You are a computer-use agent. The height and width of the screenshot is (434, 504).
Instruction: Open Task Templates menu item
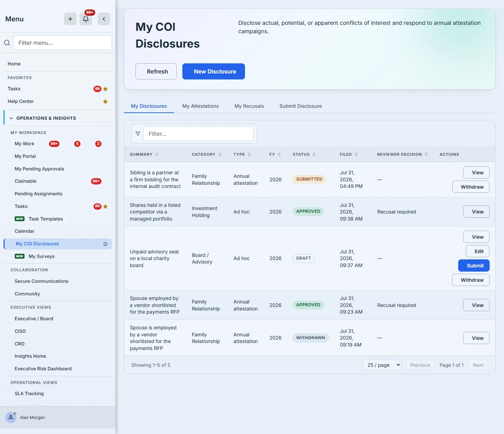pyautogui.click(x=58, y=219)
